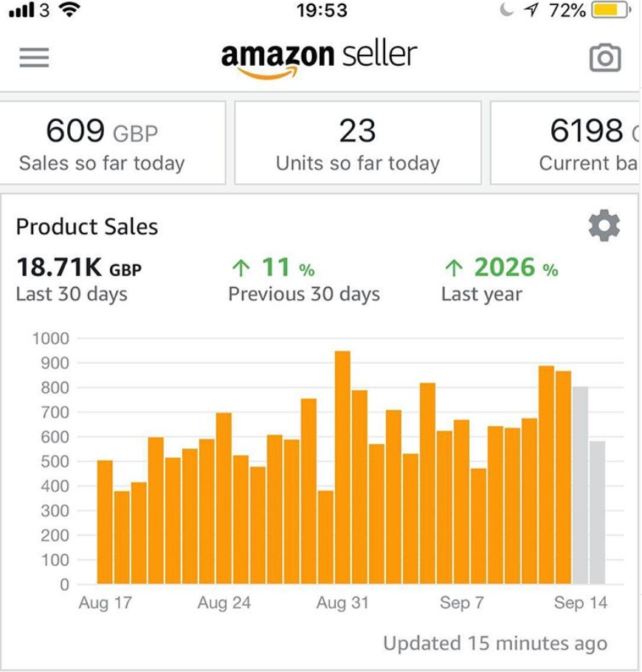This screenshot has height=672, width=642.
Task: Select Previous 30 days comparison
Action: pyautogui.click(x=304, y=279)
